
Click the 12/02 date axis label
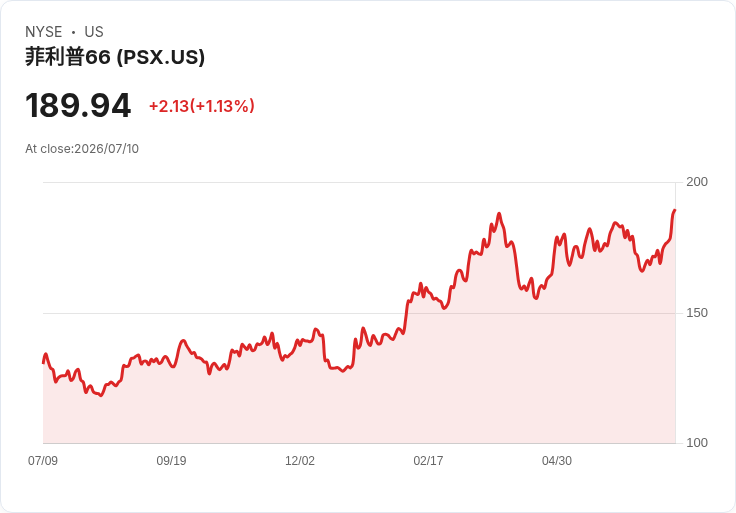point(300,460)
